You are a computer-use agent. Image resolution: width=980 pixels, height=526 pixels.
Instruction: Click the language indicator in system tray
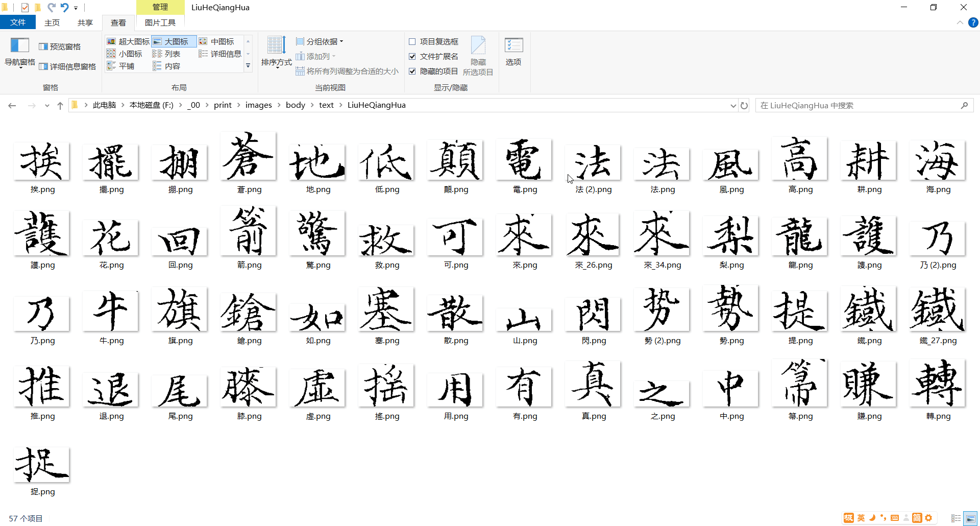coord(860,517)
